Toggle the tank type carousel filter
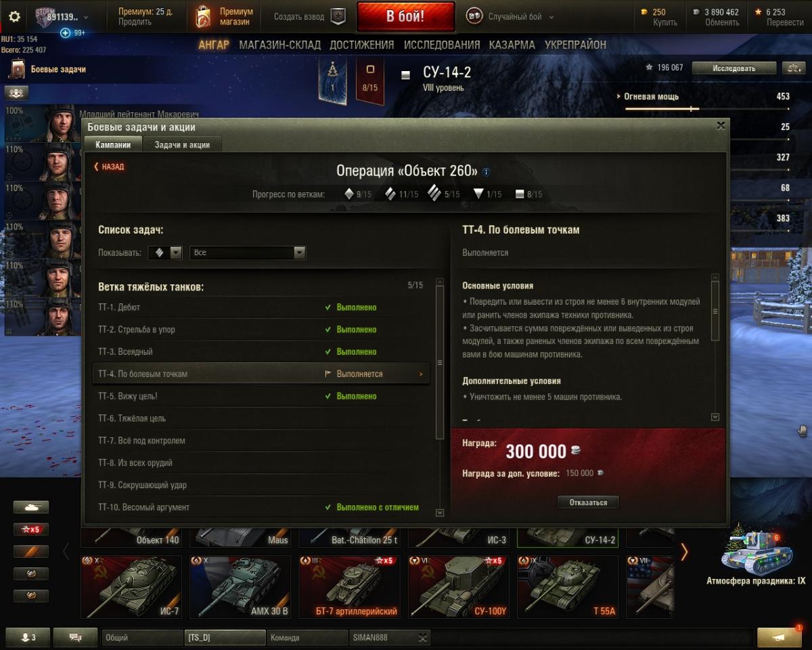 [31, 507]
